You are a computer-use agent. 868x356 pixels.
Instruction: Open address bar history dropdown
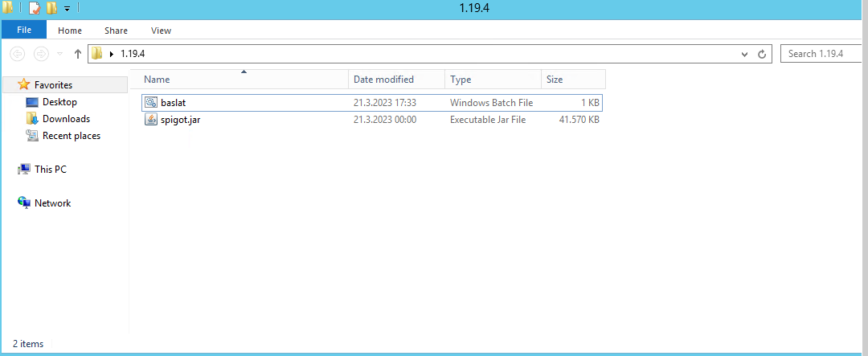(744, 55)
